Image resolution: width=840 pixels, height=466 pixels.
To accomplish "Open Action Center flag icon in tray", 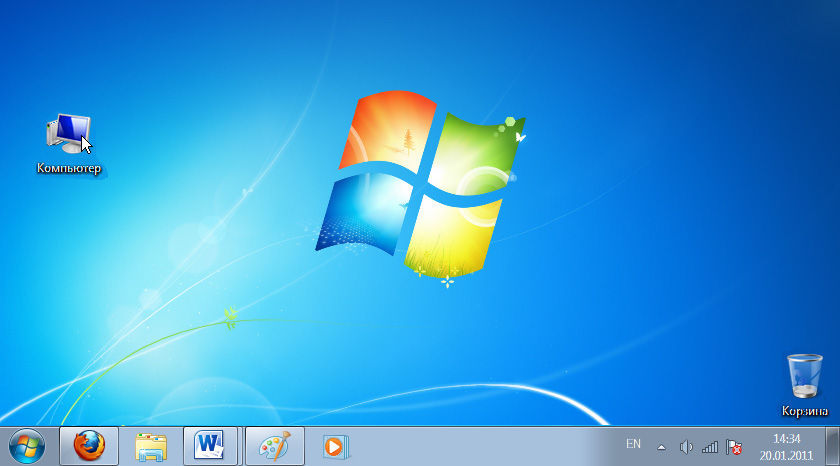I will (x=733, y=447).
